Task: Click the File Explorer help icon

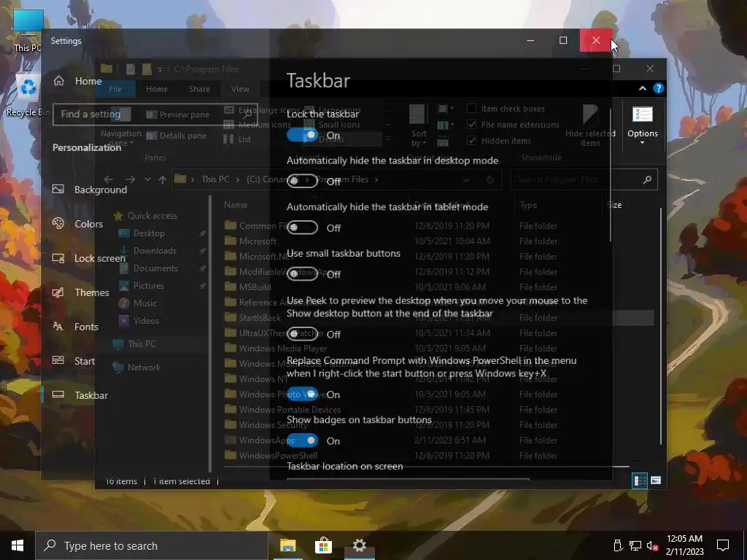Action: click(x=659, y=88)
